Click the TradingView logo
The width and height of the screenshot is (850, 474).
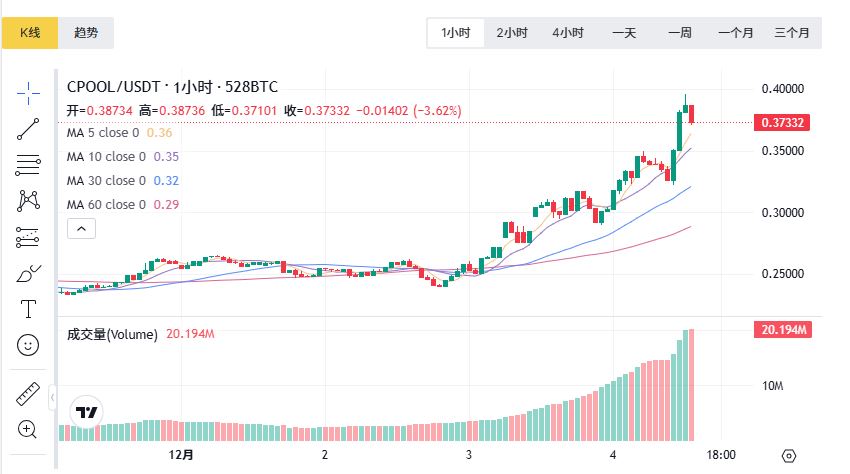point(87,412)
